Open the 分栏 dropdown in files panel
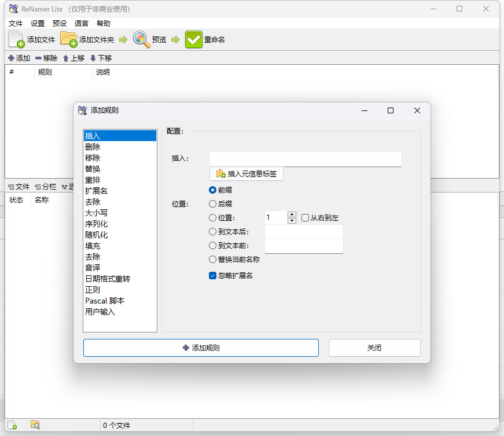This screenshot has width=504, height=436. pos(45,187)
